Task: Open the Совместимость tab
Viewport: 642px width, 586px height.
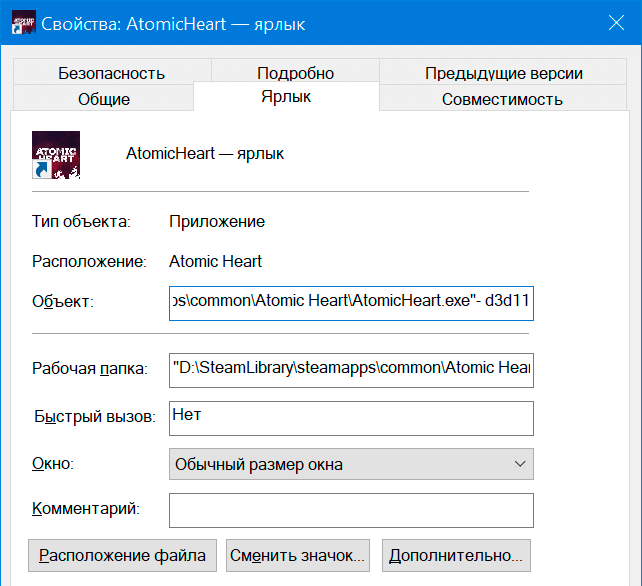Action: 502,98
